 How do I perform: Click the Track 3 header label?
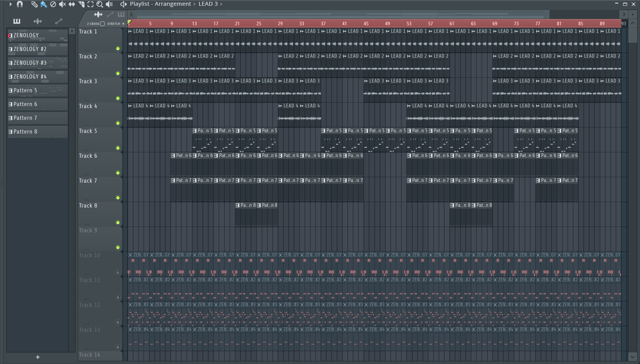pyautogui.click(x=88, y=81)
